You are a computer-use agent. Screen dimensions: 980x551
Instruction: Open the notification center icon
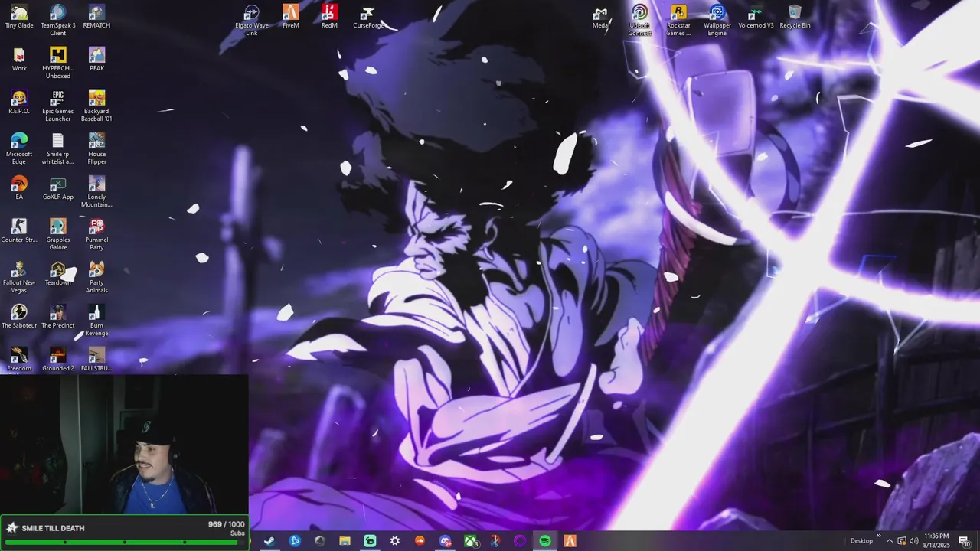pyautogui.click(x=964, y=541)
